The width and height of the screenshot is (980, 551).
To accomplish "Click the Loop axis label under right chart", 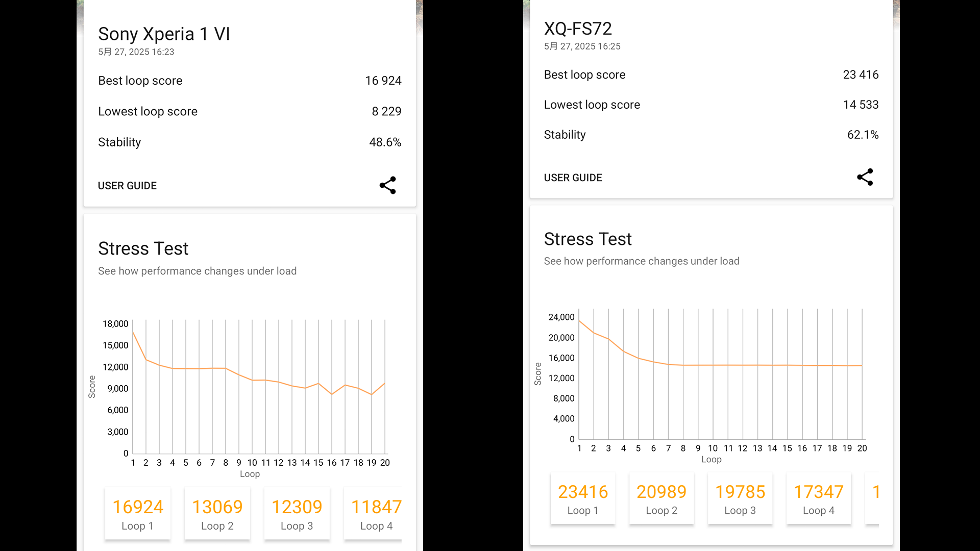I will (x=711, y=460).
